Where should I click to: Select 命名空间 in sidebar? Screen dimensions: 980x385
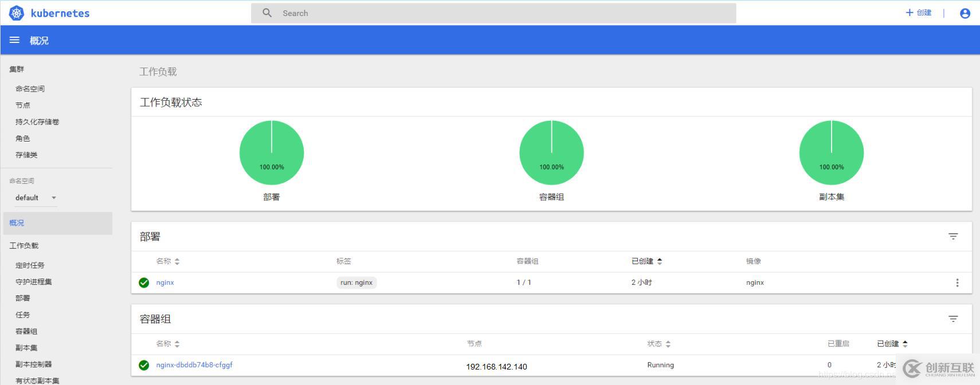point(30,89)
